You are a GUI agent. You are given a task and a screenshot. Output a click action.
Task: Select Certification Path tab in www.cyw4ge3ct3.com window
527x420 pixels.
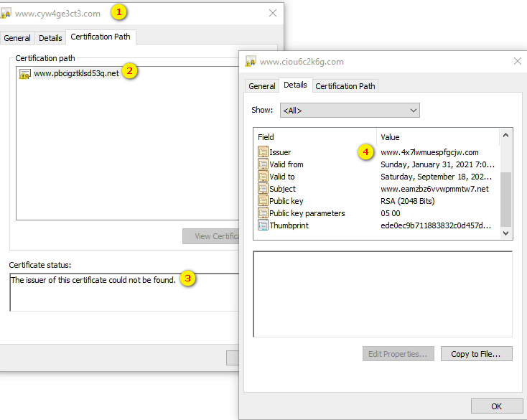pyautogui.click(x=101, y=37)
